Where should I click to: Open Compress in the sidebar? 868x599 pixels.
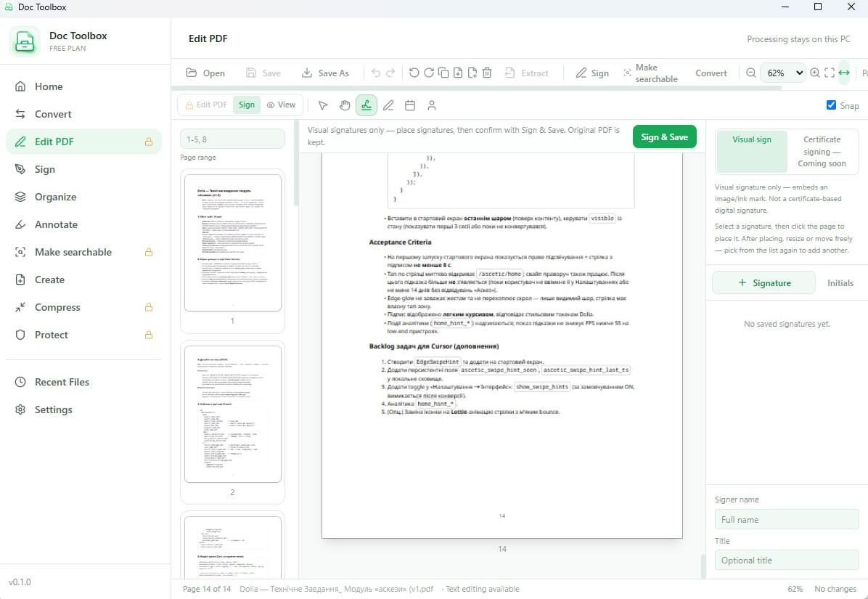coord(83,307)
